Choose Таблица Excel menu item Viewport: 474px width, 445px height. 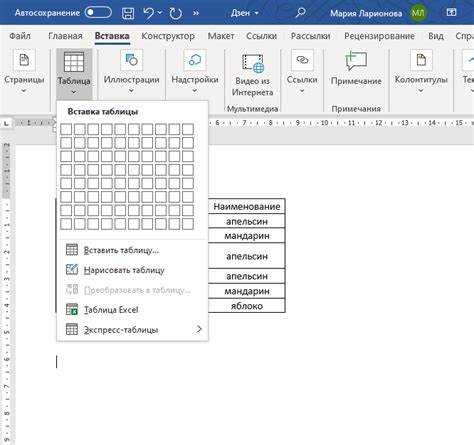point(133,310)
